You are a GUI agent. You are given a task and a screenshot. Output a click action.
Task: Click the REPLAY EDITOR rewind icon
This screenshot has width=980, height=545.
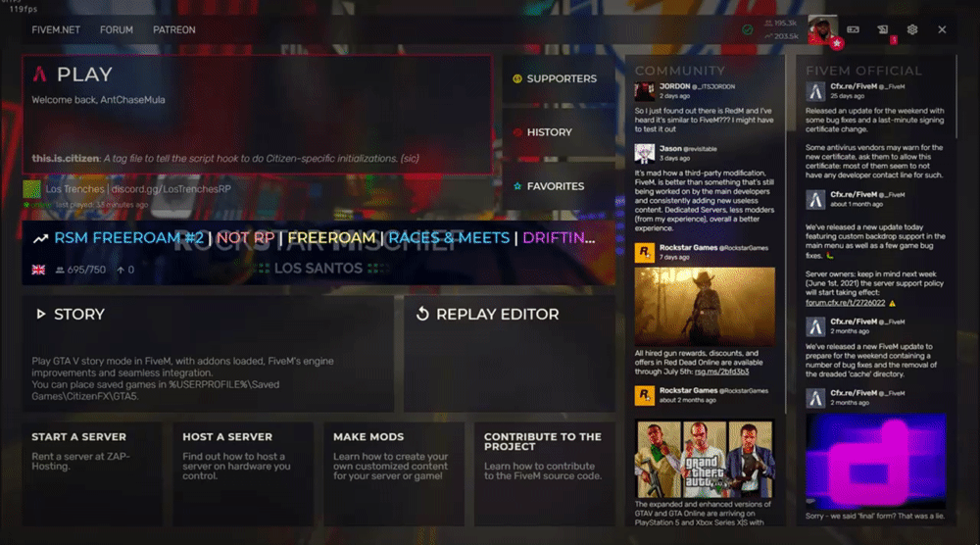click(x=423, y=314)
